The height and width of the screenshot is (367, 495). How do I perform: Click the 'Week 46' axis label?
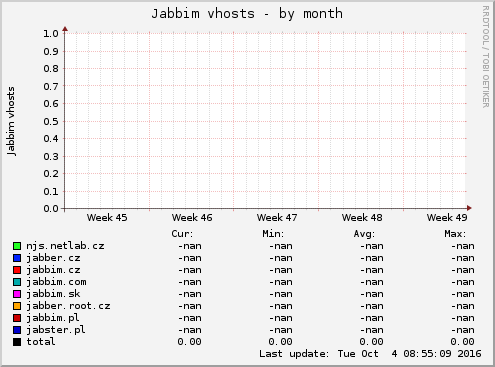pyautogui.click(x=192, y=218)
